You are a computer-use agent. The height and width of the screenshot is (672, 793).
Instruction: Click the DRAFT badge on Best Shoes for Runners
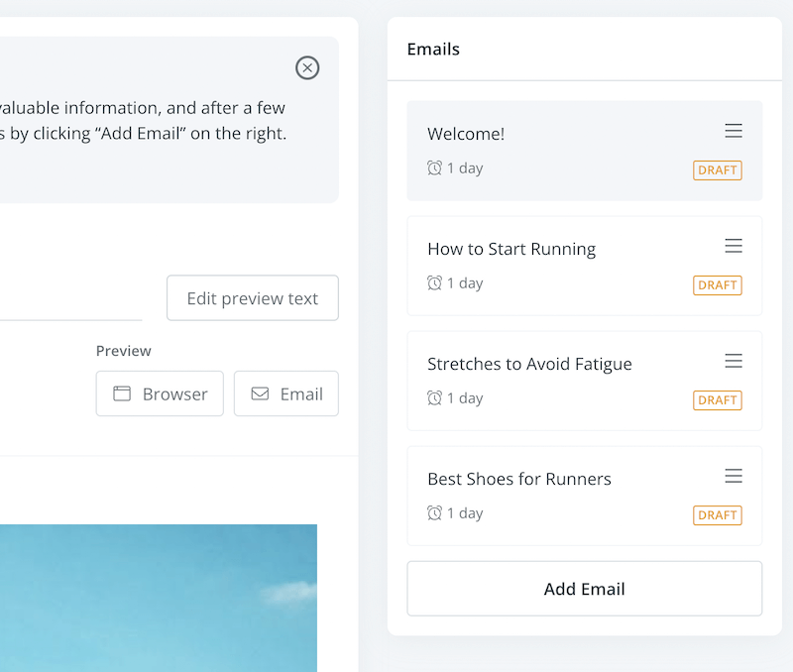point(718,515)
